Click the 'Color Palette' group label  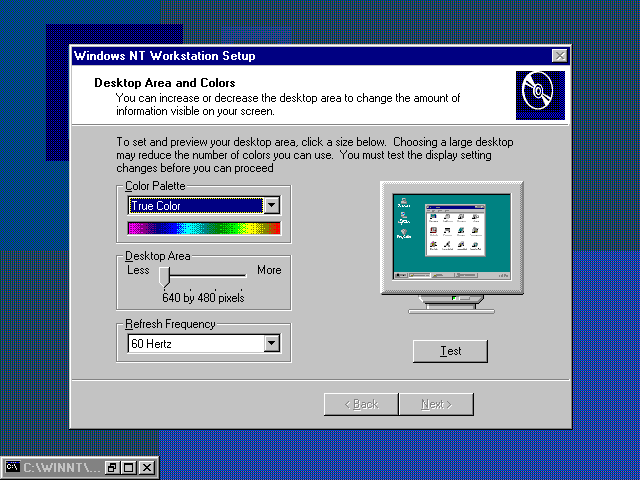155,186
